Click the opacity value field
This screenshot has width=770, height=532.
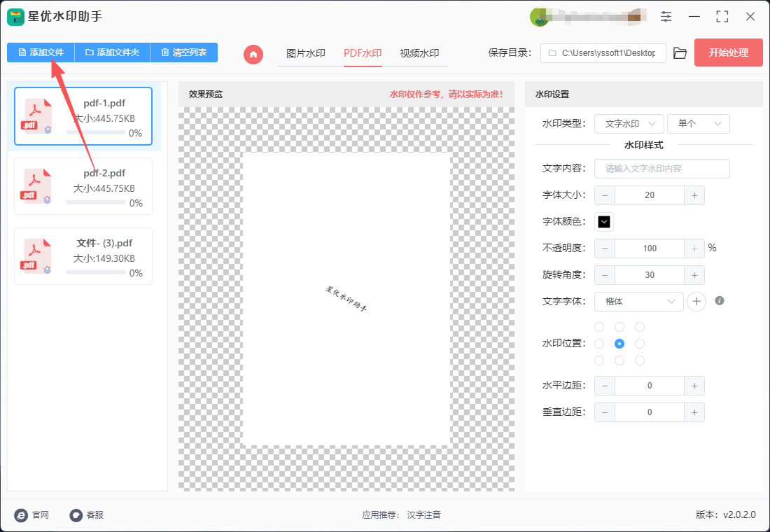[650, 248]
